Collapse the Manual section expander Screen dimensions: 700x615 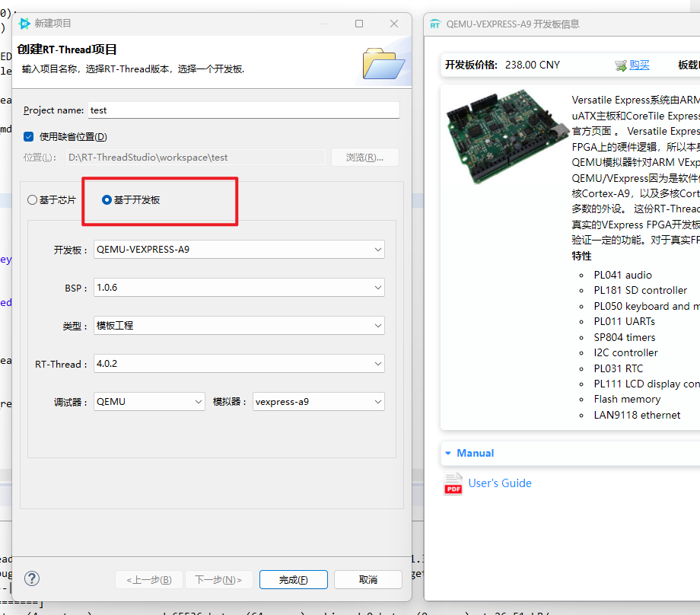pyautogui.click(x=447, y=454)
